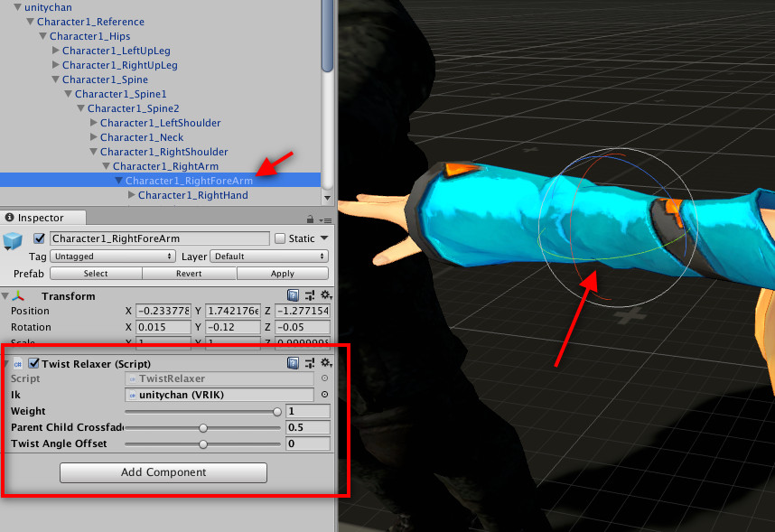Screen dimensions: 775x532
Task: Click the Ik field showing unitychan (VRIK)
Action: coord(219,395)
